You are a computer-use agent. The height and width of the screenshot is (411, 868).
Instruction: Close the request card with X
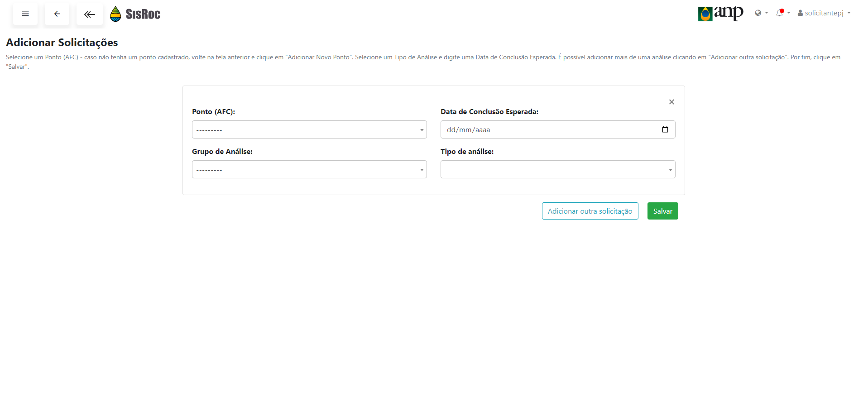coord(671,102)
